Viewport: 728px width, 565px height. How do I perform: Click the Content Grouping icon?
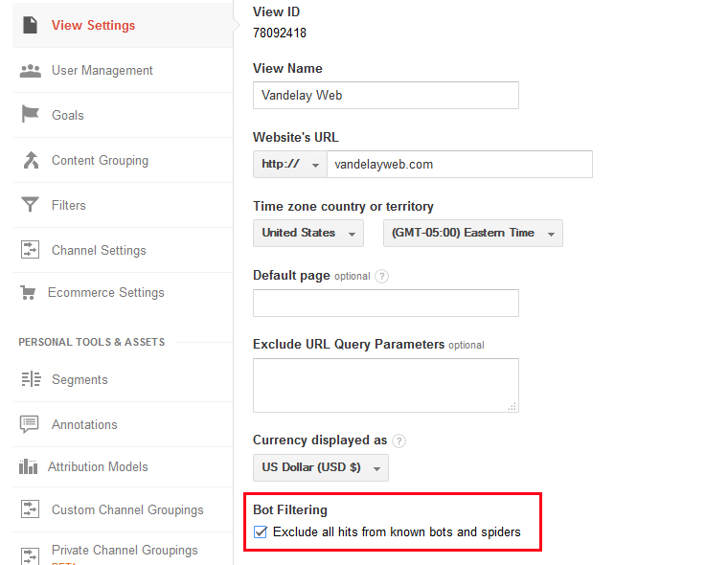click(31, 160)
